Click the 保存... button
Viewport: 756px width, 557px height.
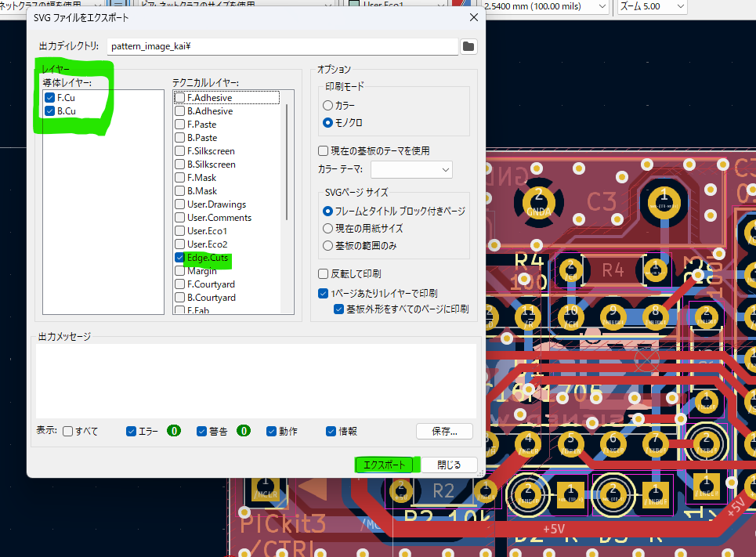tap(445, 431)
